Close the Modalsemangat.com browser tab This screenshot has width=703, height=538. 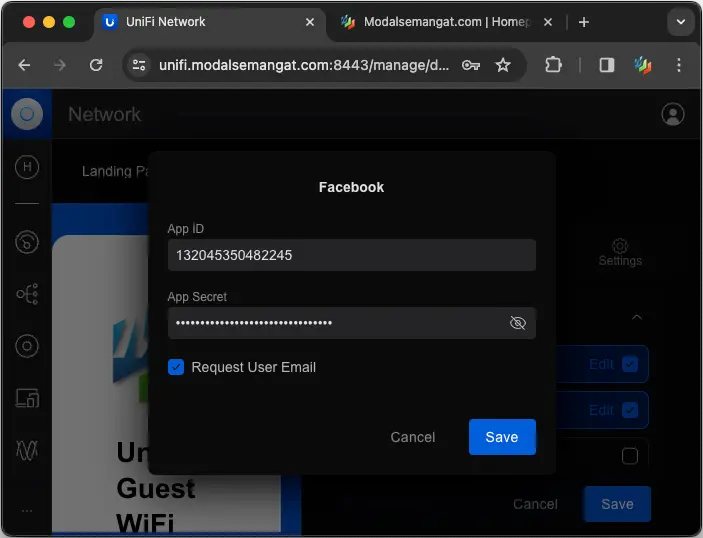coord(548,22)
